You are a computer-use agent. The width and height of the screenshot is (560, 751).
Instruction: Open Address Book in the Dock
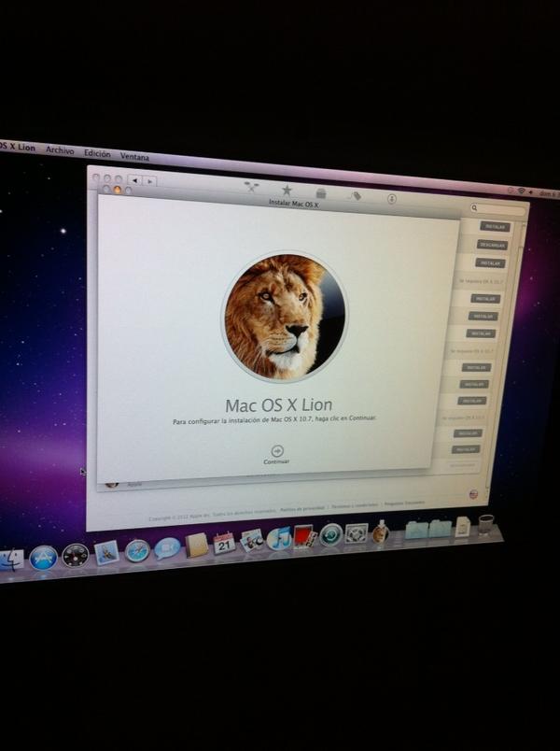tap(197, 546)
